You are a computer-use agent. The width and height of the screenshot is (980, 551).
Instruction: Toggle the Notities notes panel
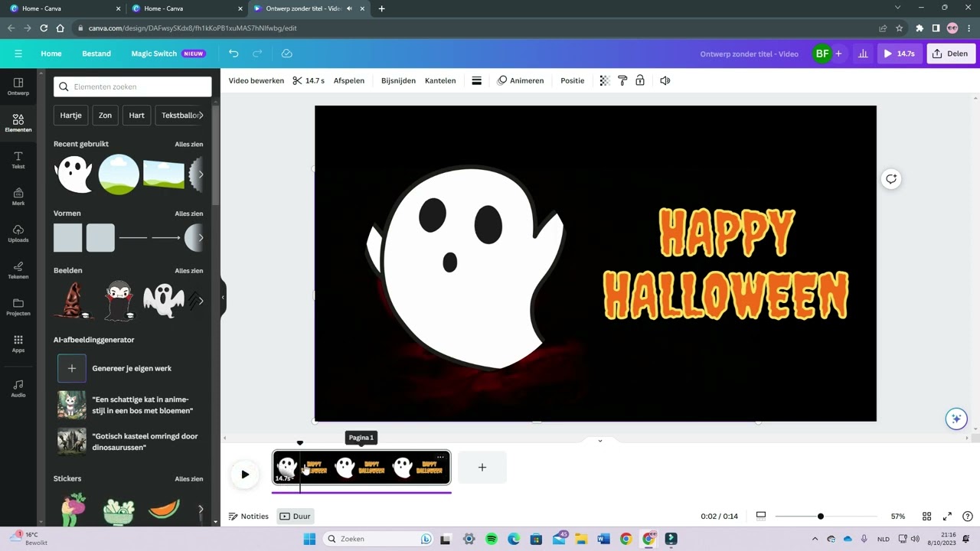tap(249, 517)
